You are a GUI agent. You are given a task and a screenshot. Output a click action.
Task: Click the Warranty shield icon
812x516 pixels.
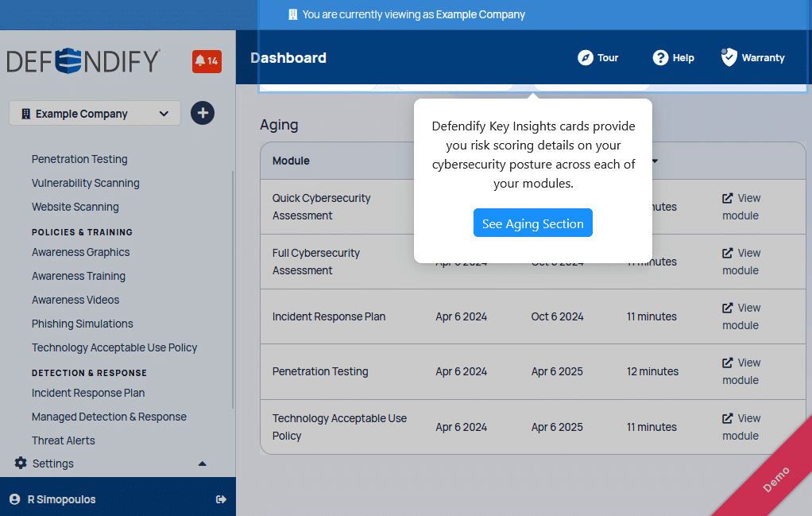pos(729,57)
